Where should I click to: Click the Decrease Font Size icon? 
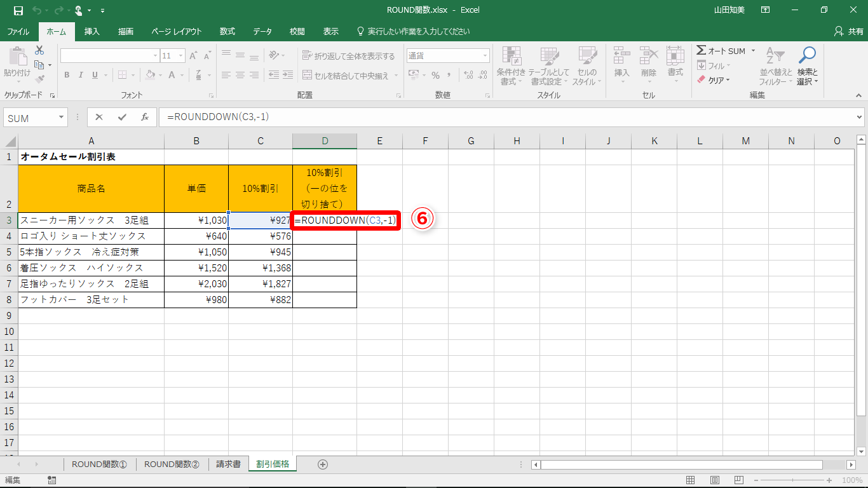tap(208, 56)
